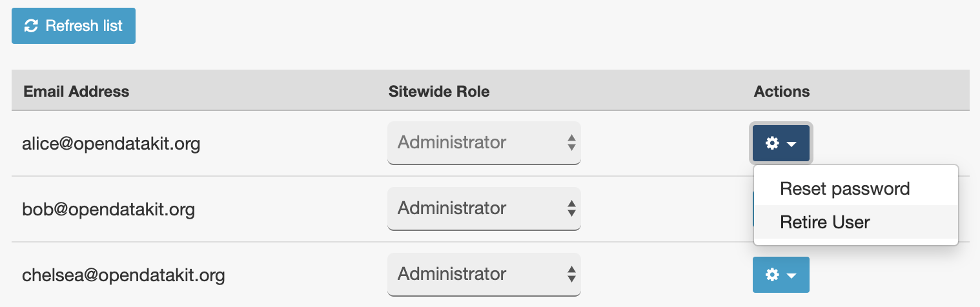Click the bob@opendatakit.org email cell
Screen dimensions: 980x307
point(108,209)
